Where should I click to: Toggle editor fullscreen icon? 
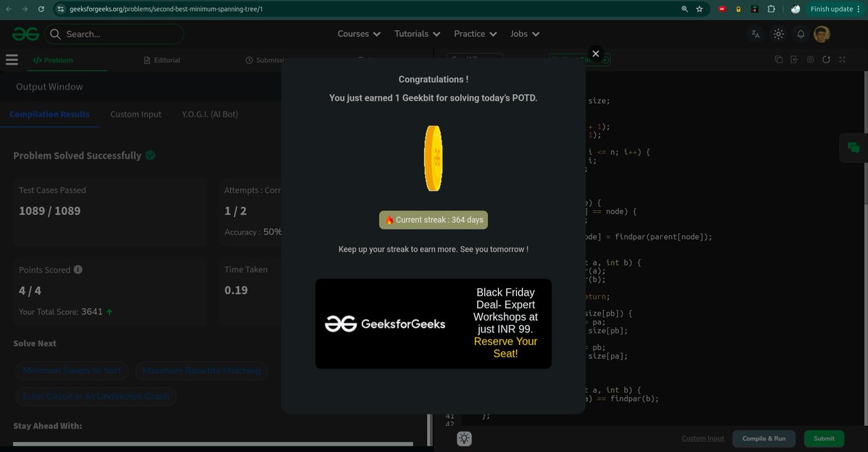click(842, 59)
